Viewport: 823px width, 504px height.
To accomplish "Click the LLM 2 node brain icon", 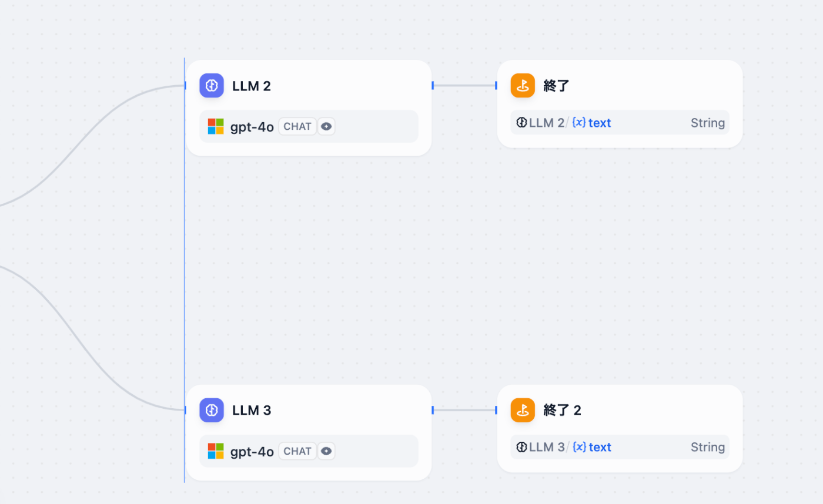I will pos(212,86).
